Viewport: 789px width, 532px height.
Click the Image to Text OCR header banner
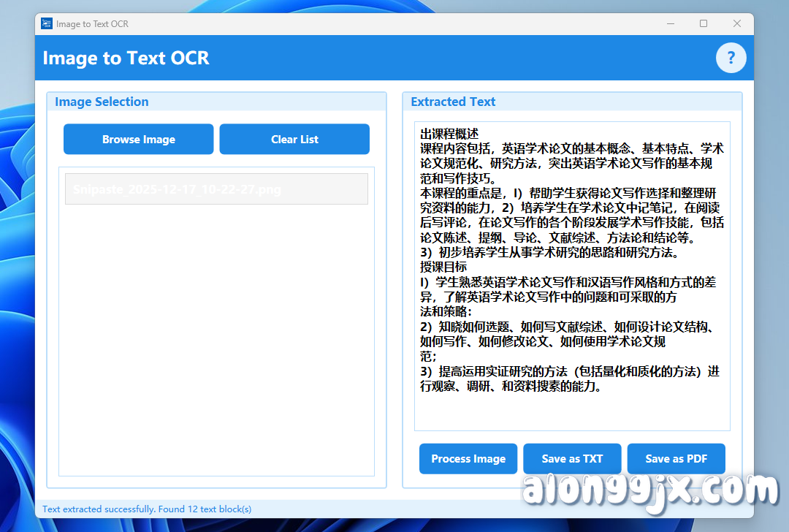(x=292, y=58)
